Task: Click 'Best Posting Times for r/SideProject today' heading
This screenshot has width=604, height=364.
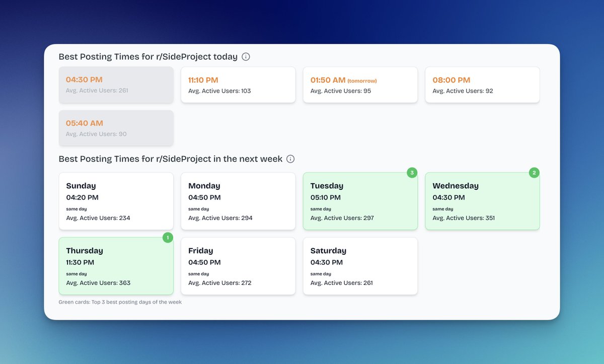Action: (x=148, y=57)
